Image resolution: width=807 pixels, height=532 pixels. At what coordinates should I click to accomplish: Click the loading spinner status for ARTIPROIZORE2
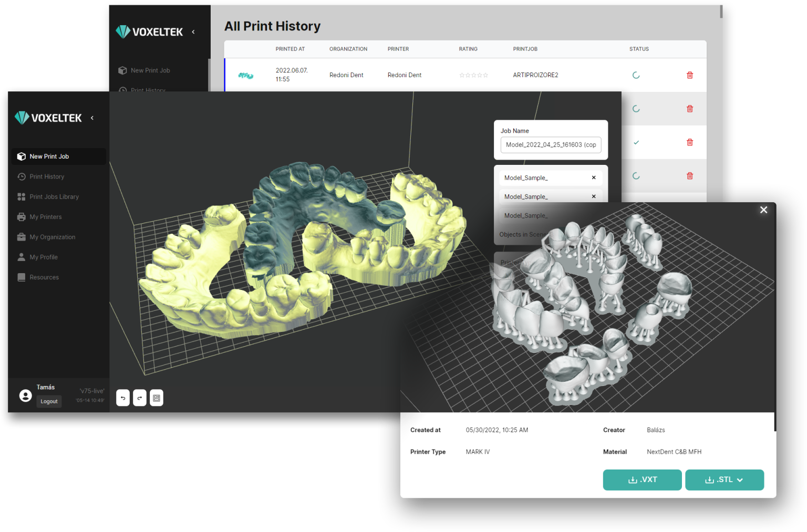point(636,75)
